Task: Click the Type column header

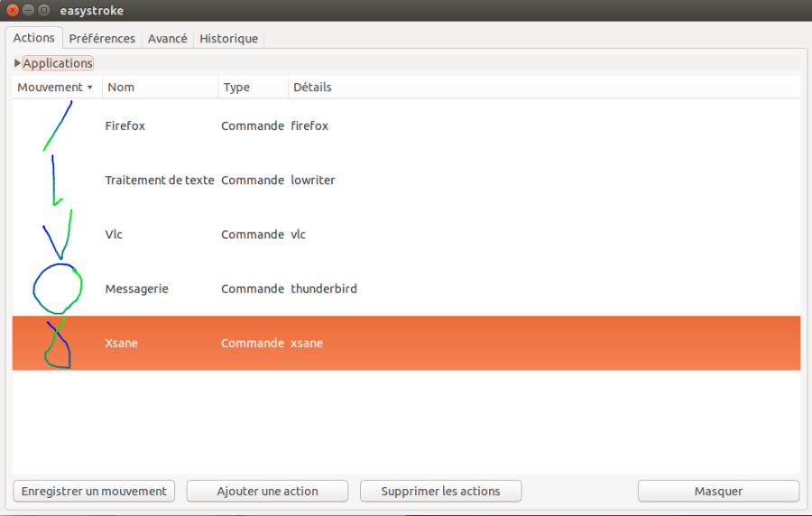Action: [254, 87]
